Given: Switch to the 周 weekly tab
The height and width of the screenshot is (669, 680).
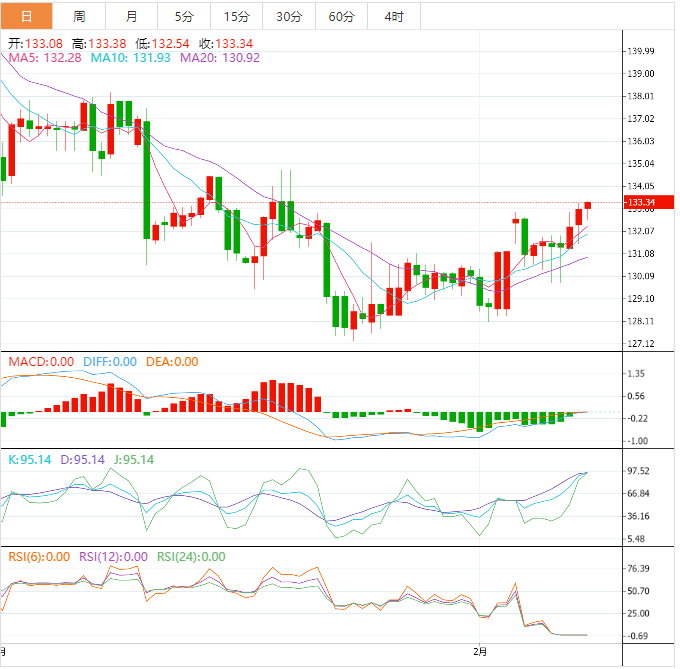Looking at the screenshot, I should coord(79,16).
